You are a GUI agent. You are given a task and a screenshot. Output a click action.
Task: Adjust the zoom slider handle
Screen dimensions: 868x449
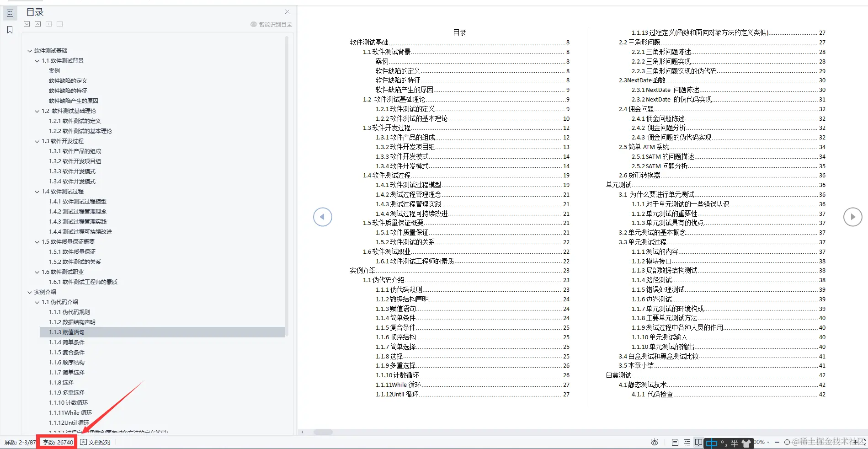click(787, 442)
